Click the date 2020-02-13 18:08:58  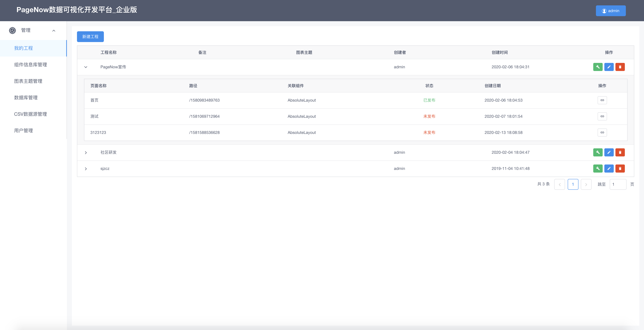[x=503, y=132]
